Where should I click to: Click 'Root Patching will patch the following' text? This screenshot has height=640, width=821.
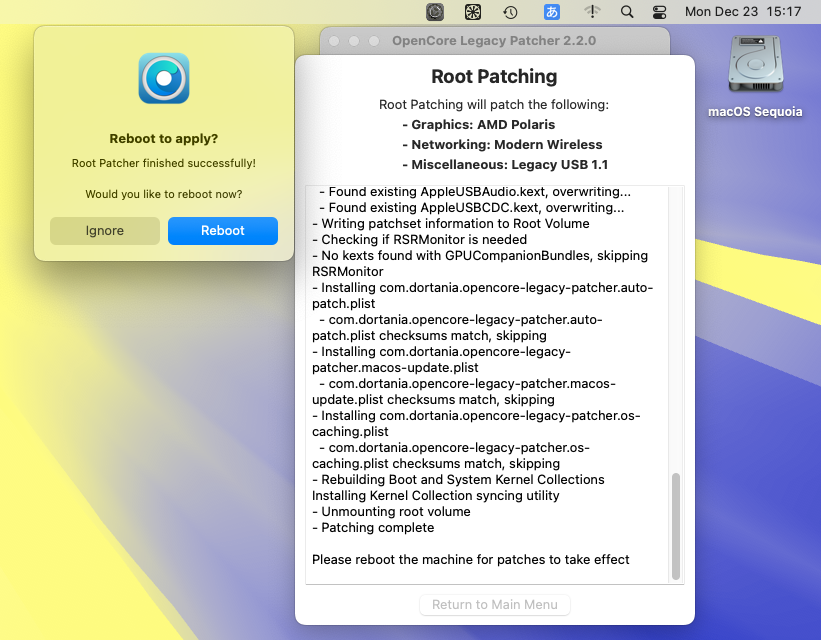[494, 105]
